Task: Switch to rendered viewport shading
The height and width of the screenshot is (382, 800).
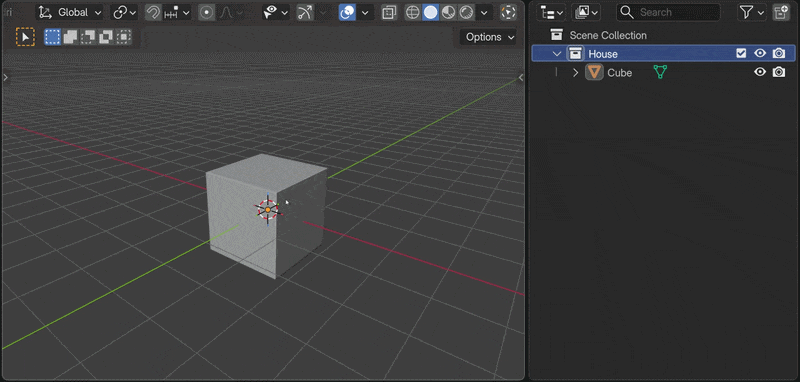Action: tap(465, 12)
